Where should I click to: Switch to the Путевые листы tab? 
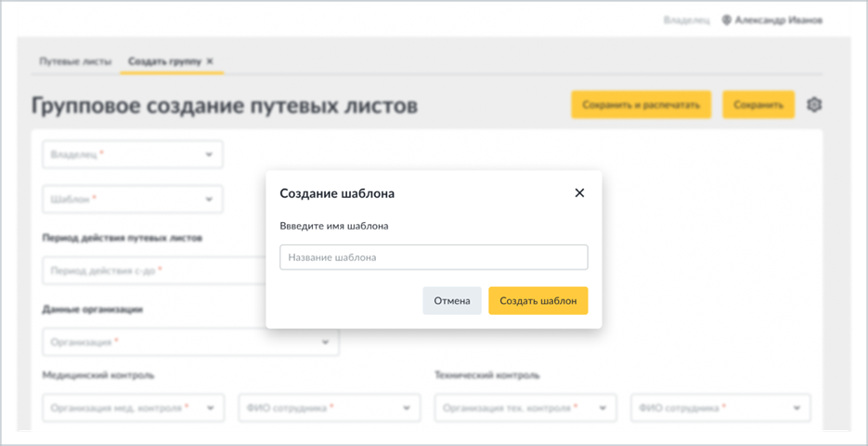[75, 61]
